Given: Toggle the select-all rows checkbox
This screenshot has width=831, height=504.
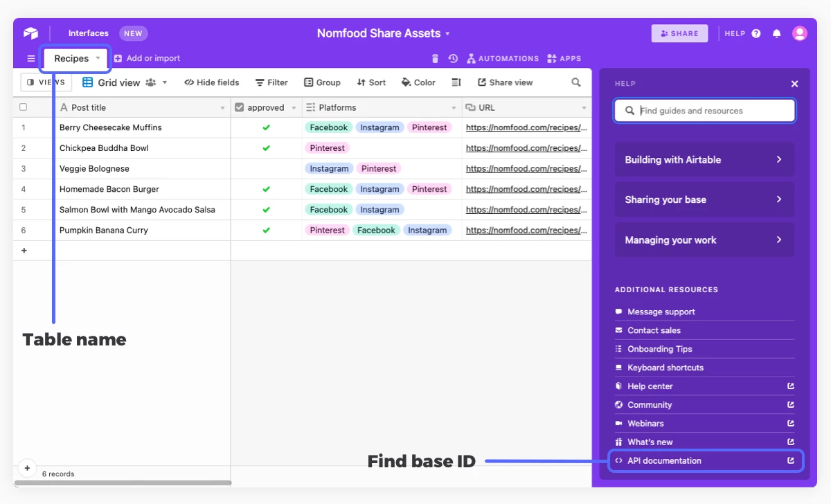Looking at the screenshot, I should [24, 107].
